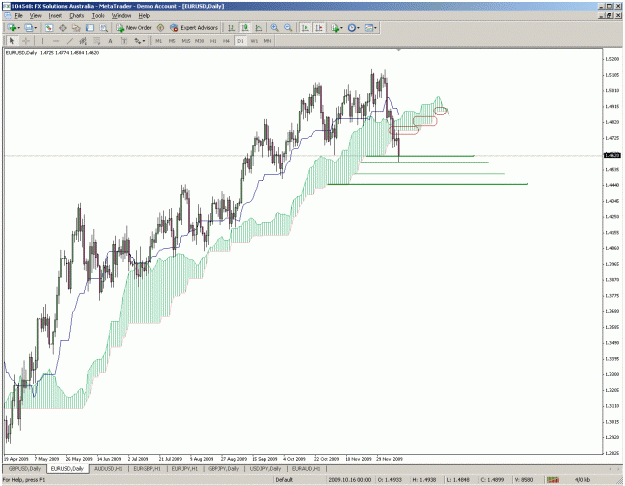
Task: Select the cursor arrow tool
Action: coord(12,41)
